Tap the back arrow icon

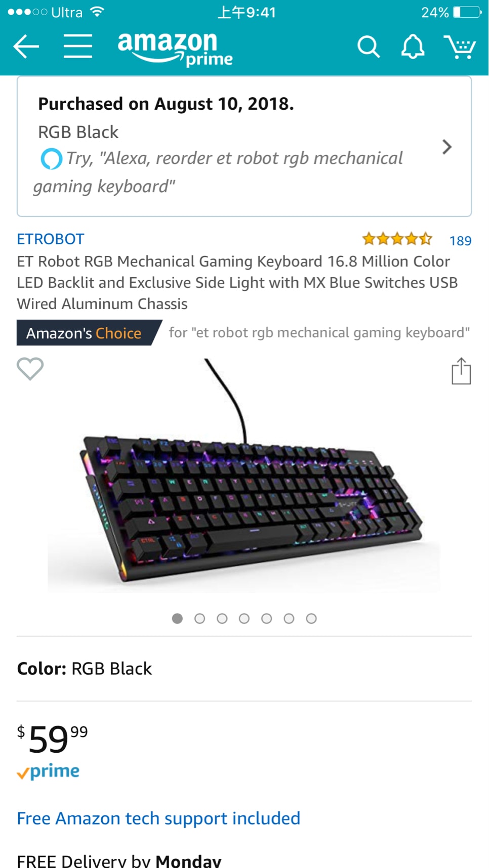coord(26,47)
